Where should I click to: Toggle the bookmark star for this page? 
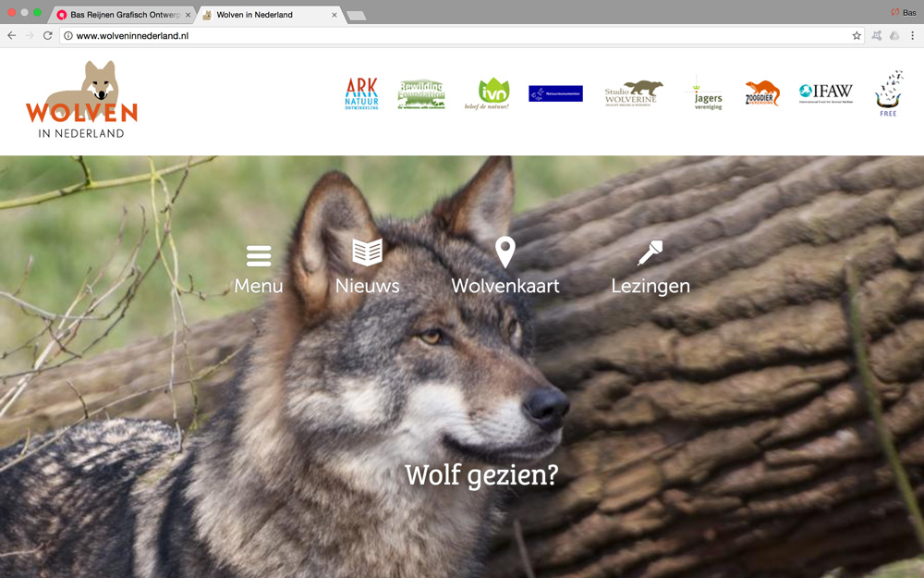pyautogui.click(x=857, y=35)
